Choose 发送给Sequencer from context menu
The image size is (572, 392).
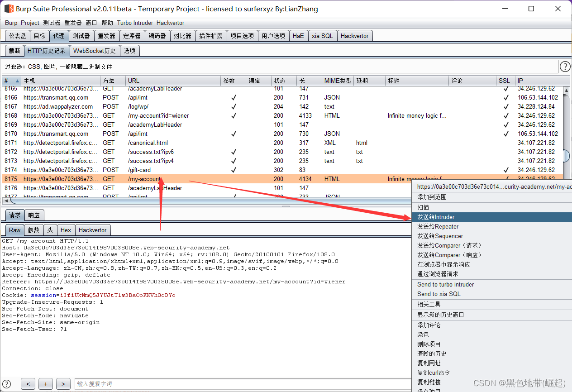click(492, 236)
